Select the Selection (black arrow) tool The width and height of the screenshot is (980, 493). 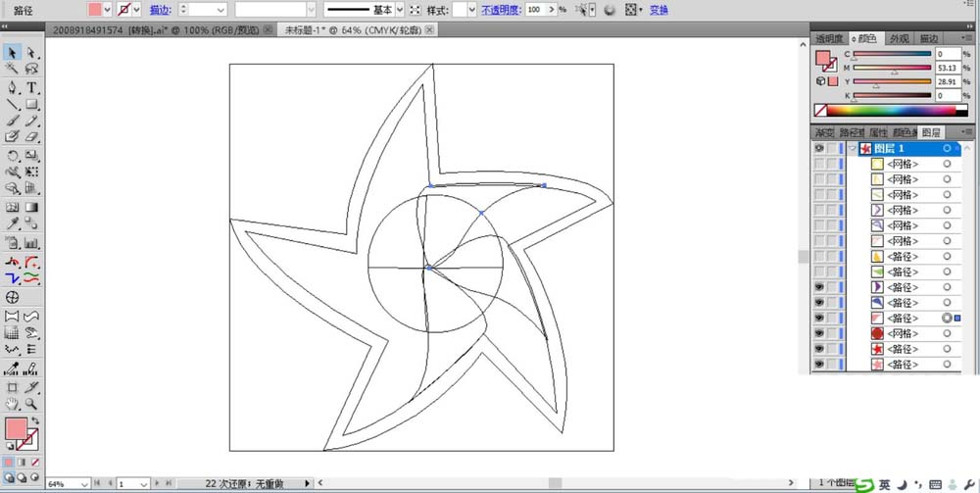[13, 52]
